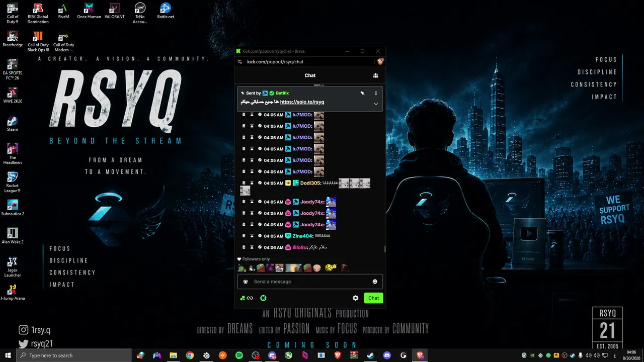Image resolution: width=644 pixels, height=362 pixels.
Task: Open VALORANT desktop shortcut
Action: [115, 11]
